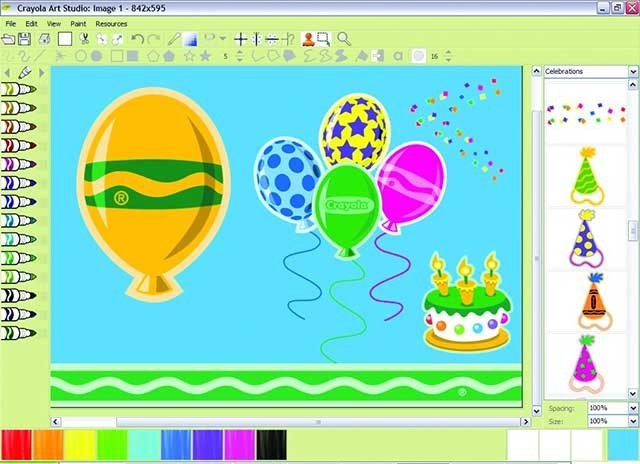Undo the last action
The height and width of the screenshot is (464, 640).
tap(138, 39)
